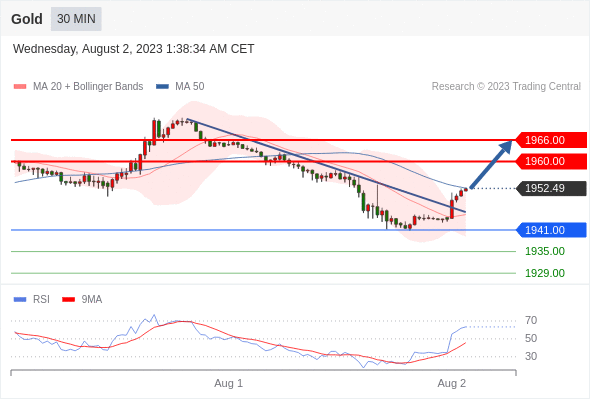Click the 1960.00 resistance price tag

pyautogui.click(x=551, y=161)
